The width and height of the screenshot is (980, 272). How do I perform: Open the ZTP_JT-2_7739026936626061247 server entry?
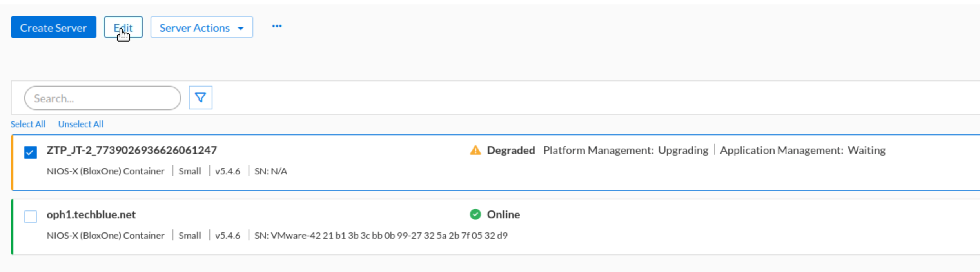coord(132,150)
